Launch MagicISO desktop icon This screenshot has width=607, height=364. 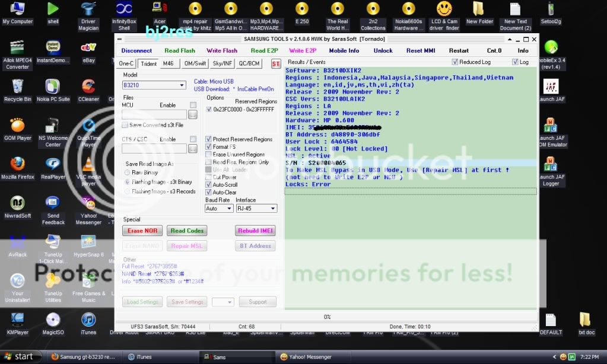[x=53, y=324]
